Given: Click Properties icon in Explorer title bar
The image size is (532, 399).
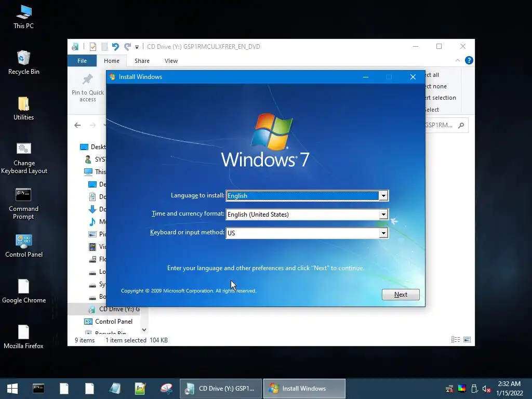Looking at the screenshot, I should [x=92, y=46].
